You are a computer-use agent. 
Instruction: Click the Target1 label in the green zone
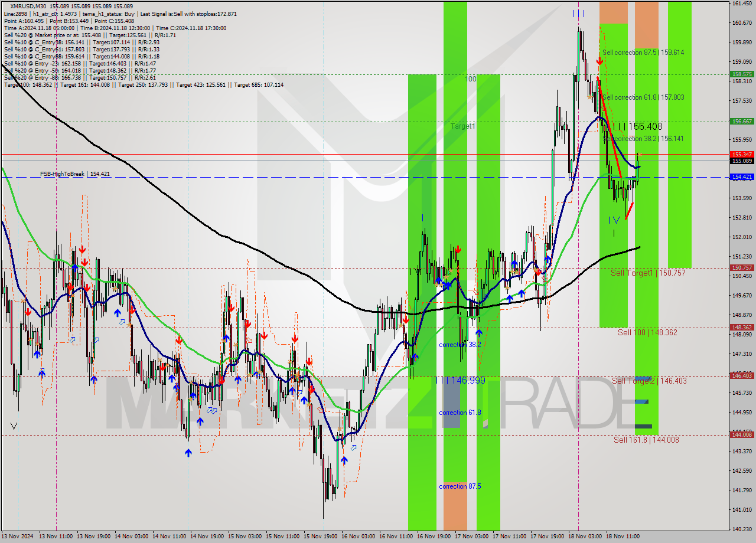pyautogui.click(x=462, y=126)
